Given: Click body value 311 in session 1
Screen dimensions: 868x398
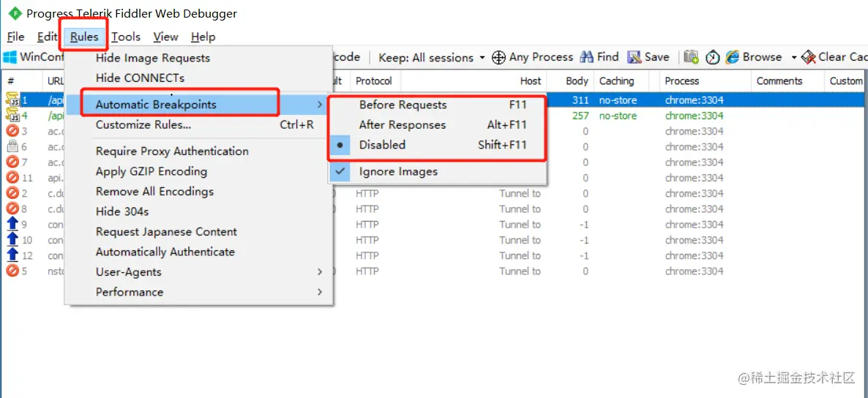Looking at the screenshot, I should tap(580, 100).
